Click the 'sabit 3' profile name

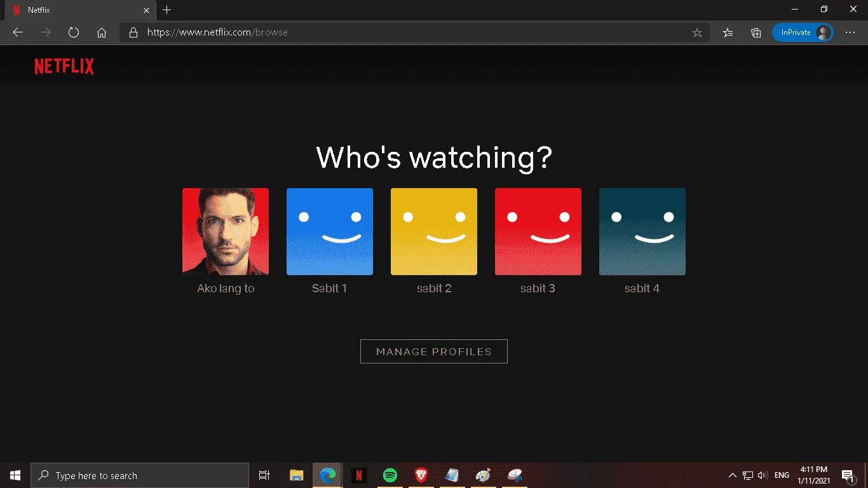pyautogui.click(x=538, y=288)
